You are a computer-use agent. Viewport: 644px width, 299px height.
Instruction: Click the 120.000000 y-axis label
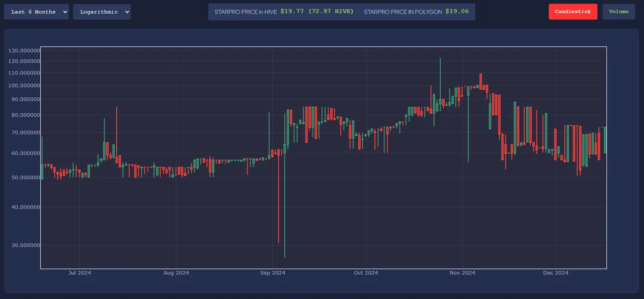coord(24,61)
